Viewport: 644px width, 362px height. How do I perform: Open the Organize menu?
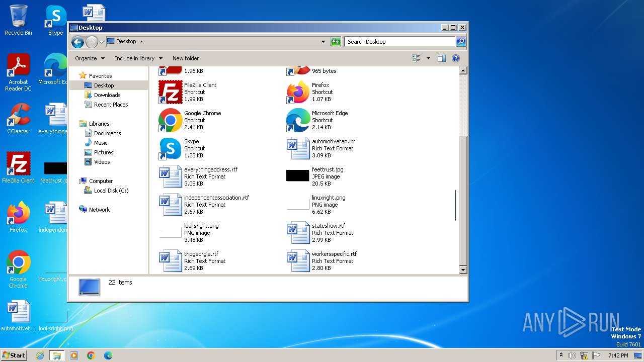(90, 58)
